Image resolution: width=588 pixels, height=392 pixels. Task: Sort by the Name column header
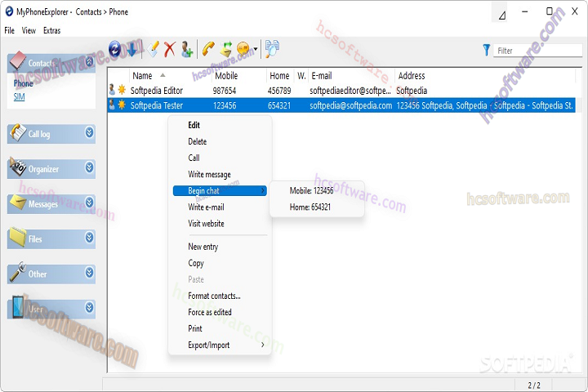tap(171, 76)
